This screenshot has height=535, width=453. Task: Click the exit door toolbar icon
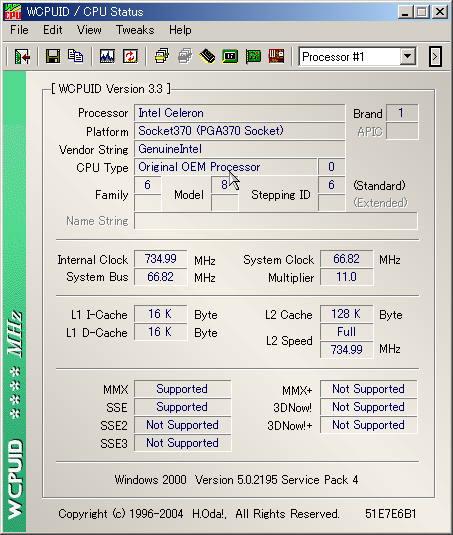[x=22, y=56]
